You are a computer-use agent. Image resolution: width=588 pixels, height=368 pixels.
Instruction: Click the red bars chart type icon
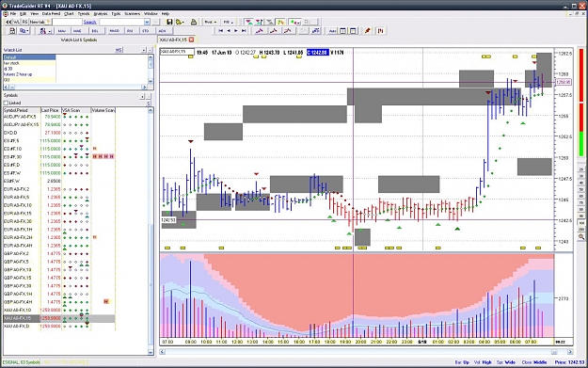[381, 31]
